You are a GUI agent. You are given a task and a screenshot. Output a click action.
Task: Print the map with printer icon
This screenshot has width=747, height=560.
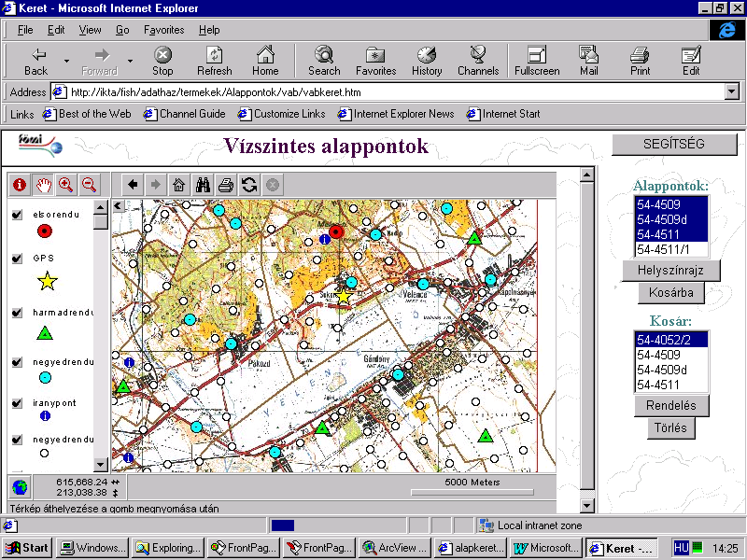226,185
